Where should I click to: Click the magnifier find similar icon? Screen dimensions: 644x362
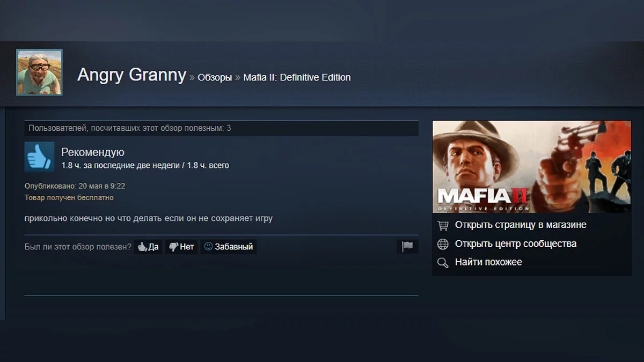click(x=443, y=263)
